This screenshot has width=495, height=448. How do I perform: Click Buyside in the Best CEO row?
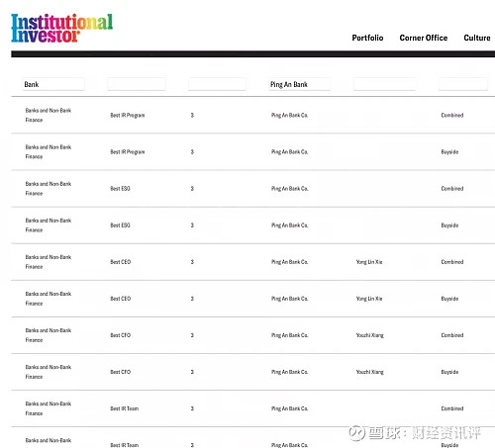(449, 299)
